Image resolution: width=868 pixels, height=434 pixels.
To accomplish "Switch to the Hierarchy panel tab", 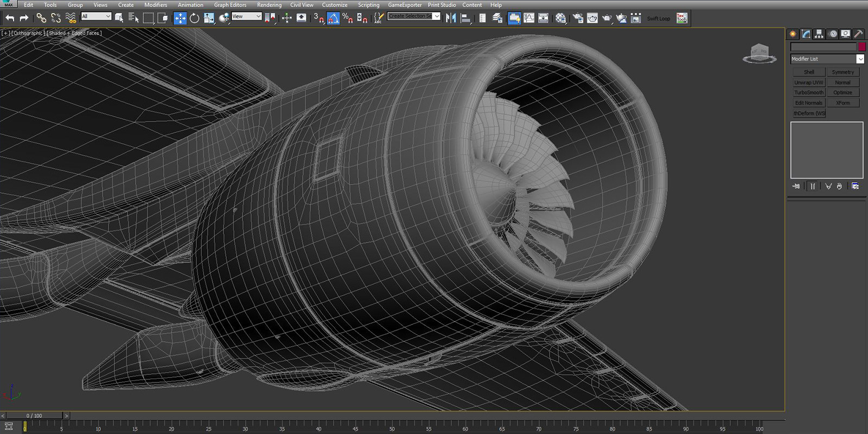I will [x=819, y=34].
